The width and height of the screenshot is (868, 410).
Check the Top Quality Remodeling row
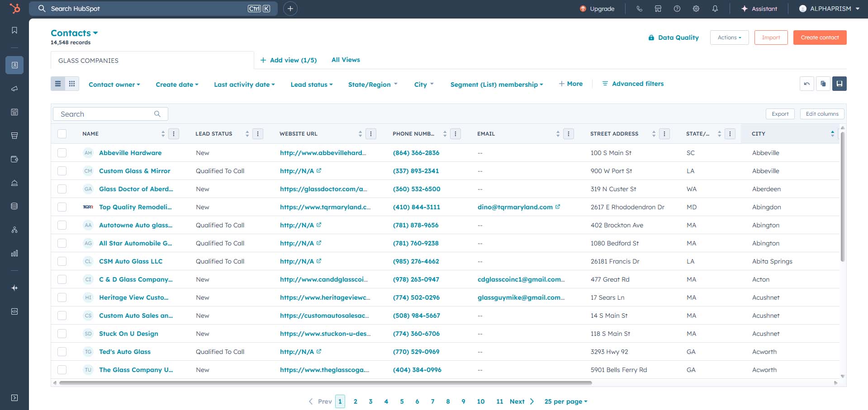[62, 207]
